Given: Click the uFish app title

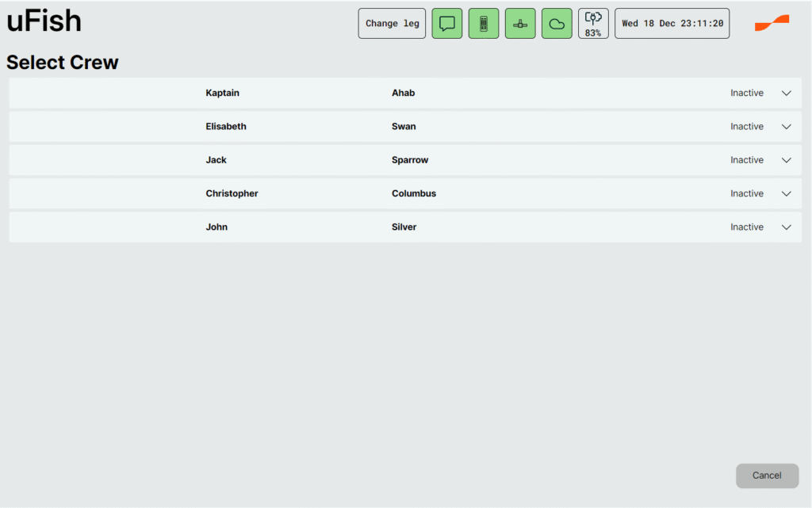Looking at the screenshot, I should (44, 21).
